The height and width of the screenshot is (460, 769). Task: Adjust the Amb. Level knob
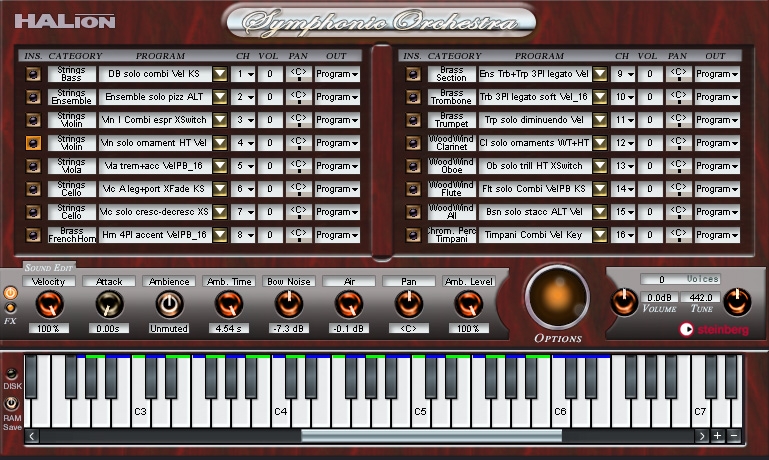click(x=468, y=304)
